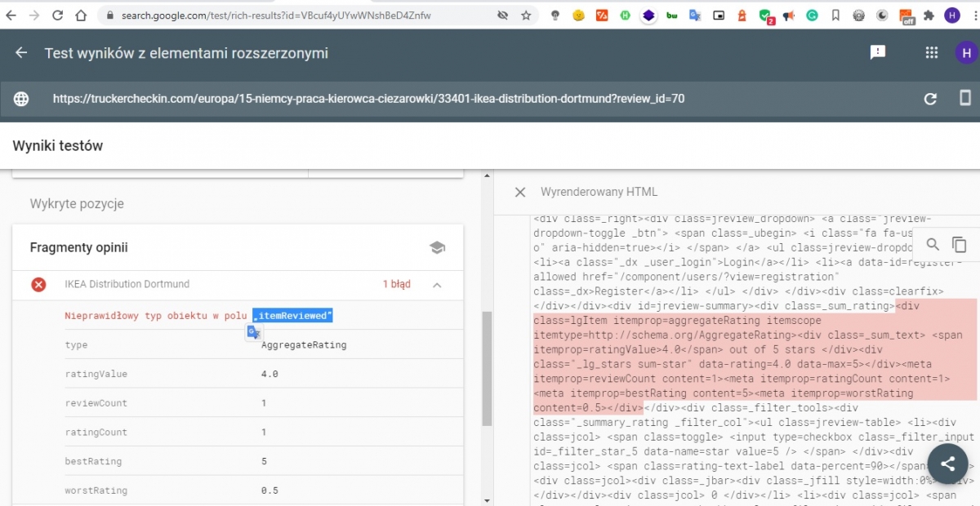Open the Google apps grid
This screenshot has width=980, height=506.
point(932,53)
